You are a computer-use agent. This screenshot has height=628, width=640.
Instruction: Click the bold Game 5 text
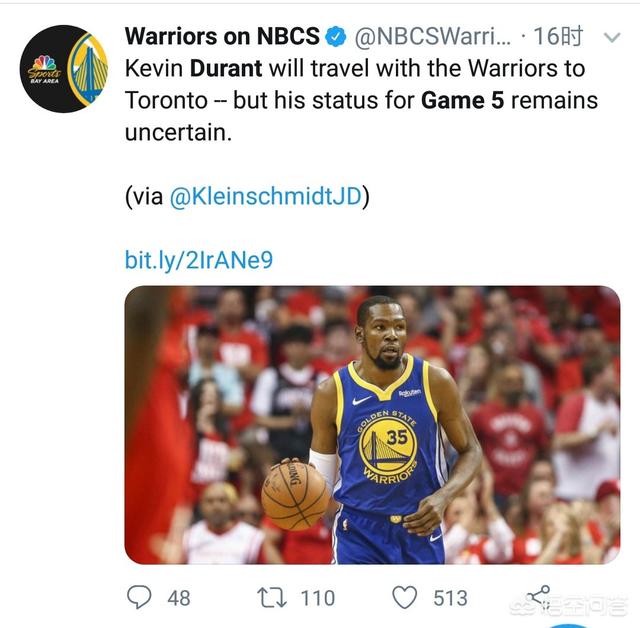pos(467,100)
